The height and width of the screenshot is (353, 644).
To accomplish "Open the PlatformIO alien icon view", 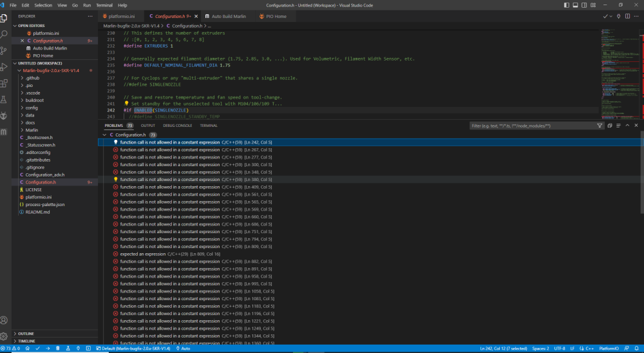I will (x=5, y=115).
